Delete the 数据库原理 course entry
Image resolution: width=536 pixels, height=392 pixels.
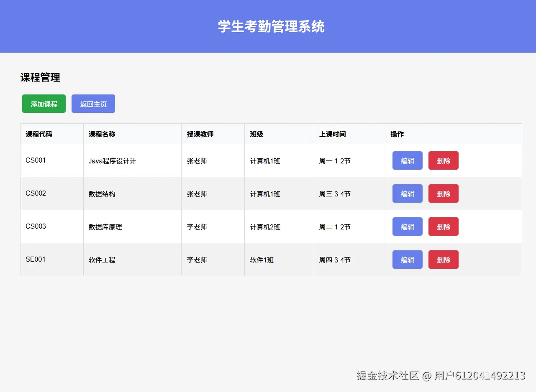point(443,227)
